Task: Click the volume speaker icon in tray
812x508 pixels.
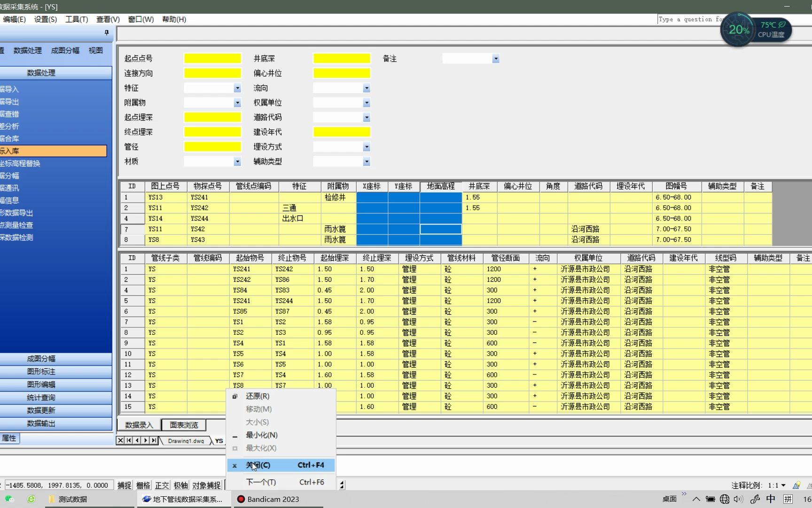Action: point(738,499)
